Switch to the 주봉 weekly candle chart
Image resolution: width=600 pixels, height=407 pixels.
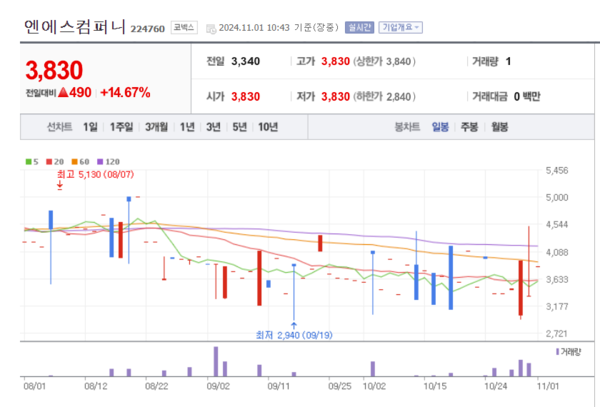tap(469, 127)
